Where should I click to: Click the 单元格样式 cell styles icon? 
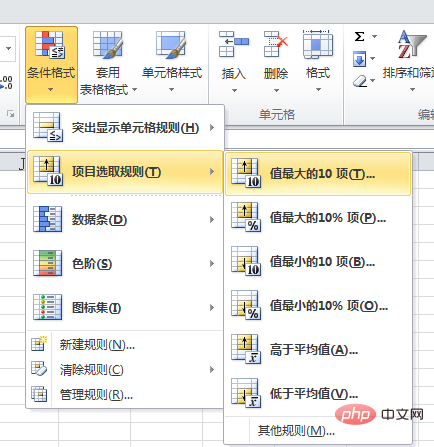click(171, 44)
